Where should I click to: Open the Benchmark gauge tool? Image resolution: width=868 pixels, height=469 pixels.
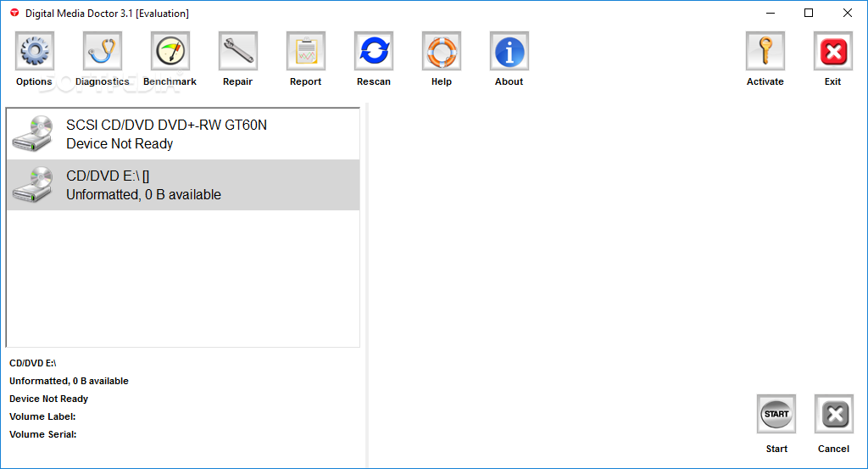170,51
